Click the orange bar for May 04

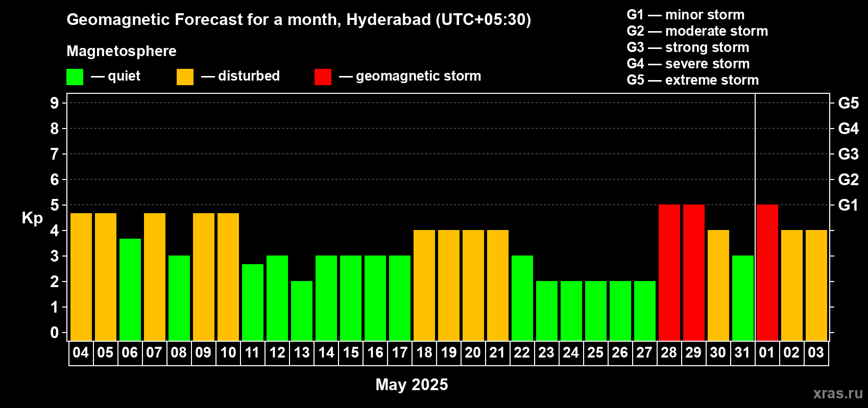81,277
